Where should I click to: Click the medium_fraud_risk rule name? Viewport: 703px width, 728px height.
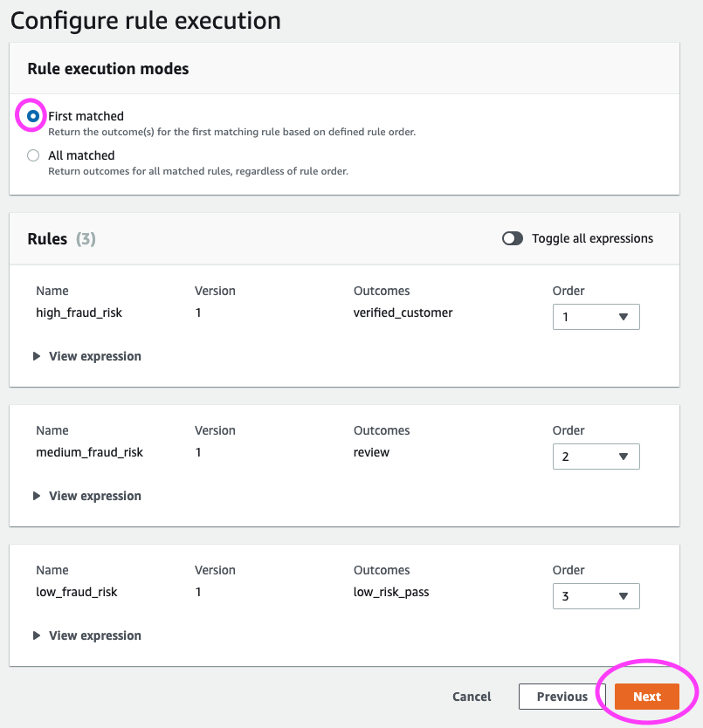coord(89,452)
